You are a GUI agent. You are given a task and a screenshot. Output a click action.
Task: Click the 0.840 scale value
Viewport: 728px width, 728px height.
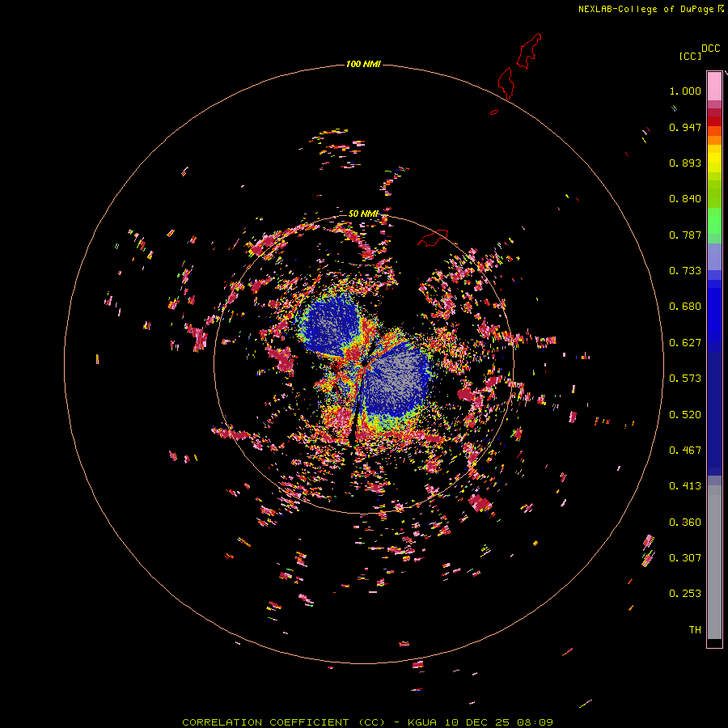click(x=685, y=199)
